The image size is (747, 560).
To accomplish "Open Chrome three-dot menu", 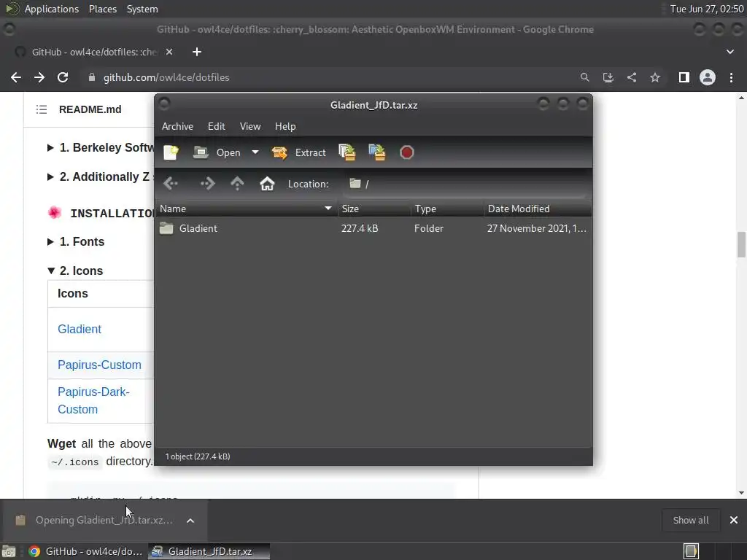I will [x=731, y=77].
